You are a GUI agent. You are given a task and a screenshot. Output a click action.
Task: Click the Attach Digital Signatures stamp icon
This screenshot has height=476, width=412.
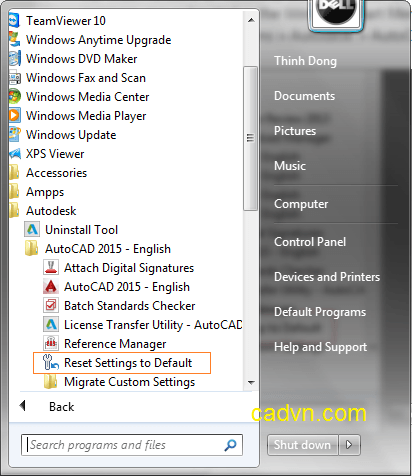click(x=51, y=268)
